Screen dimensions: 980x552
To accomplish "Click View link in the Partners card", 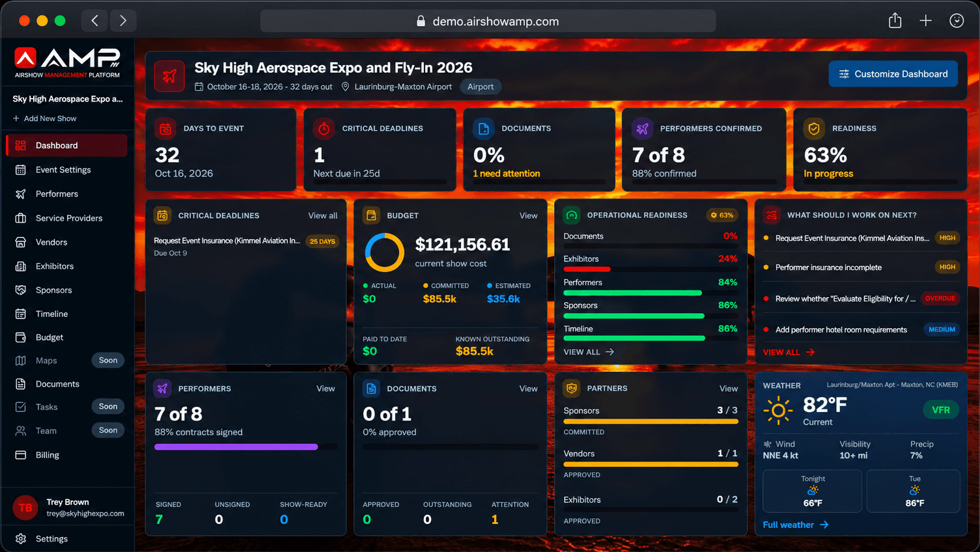I will pyautogui.click(x=729, y=389).
